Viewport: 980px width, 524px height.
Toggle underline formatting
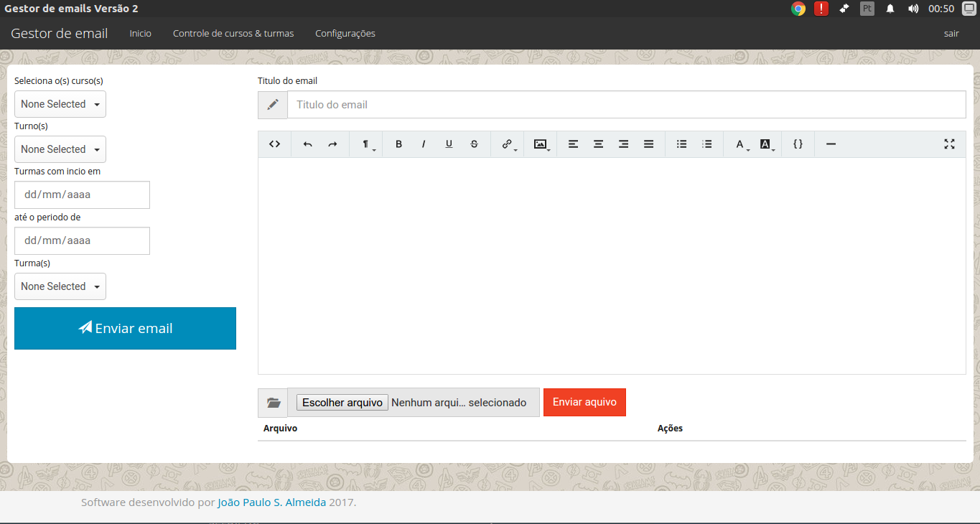tap(449, 144)
